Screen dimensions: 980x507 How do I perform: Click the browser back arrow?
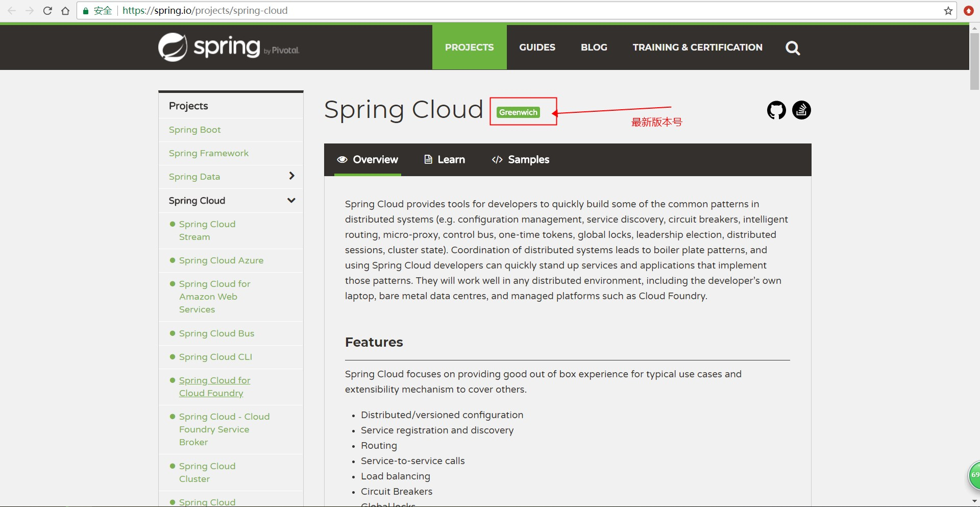12,11
